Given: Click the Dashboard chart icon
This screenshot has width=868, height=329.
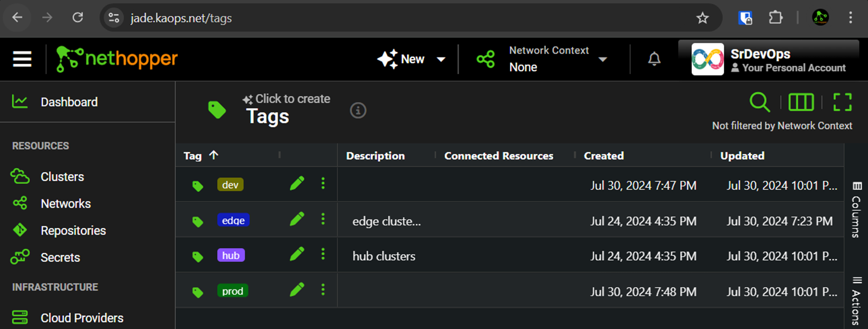Looking at the screenshot, I should (x=20, y=102).
